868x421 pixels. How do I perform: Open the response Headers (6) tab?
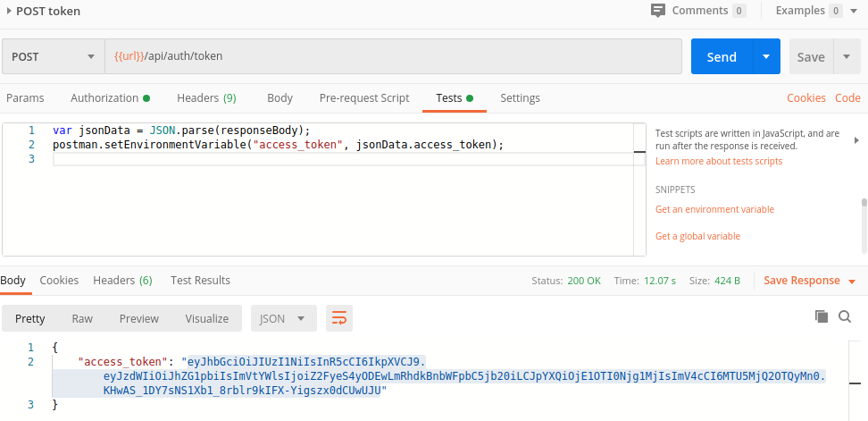point(122,281)
